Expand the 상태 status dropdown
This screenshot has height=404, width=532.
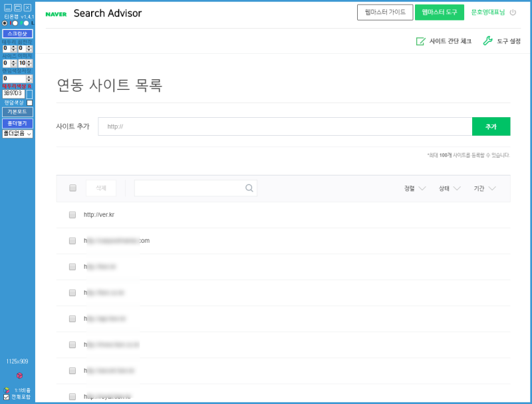click(x=450, y=188)
